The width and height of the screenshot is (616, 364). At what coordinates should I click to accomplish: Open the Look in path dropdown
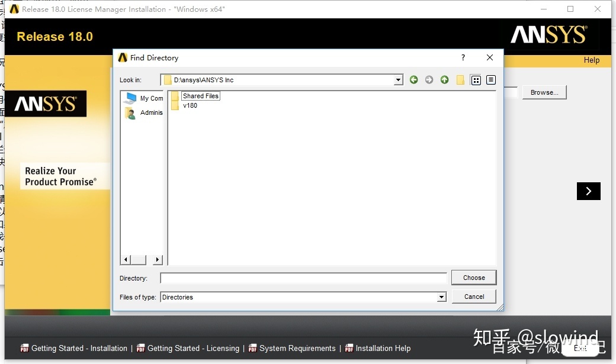[399, 80]
